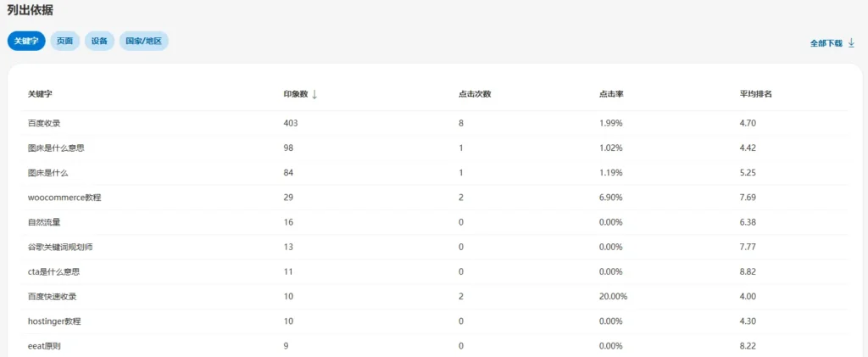Click the average rank 6.38

coord(748,222)
